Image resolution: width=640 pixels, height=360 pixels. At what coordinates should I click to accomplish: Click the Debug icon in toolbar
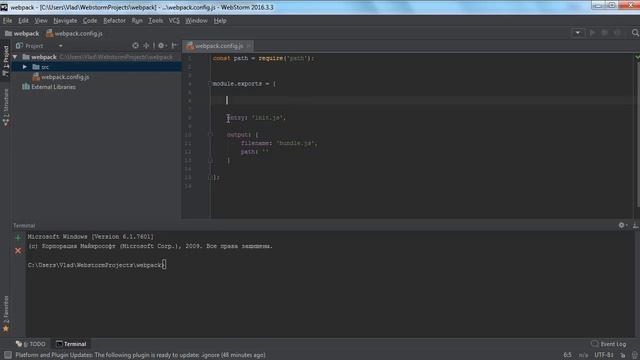pos(605,33)
